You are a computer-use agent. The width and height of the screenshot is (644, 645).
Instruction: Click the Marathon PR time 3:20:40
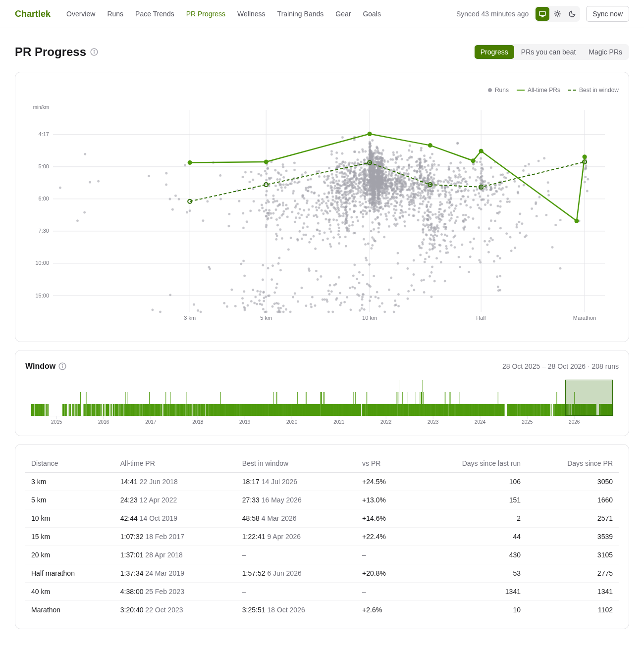pyautogui.click(x=132, y=610)
